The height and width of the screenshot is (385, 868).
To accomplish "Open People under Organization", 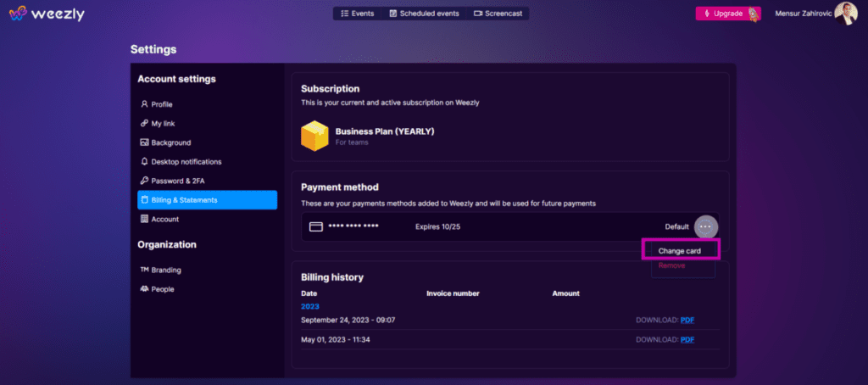I will click(162, 289).
